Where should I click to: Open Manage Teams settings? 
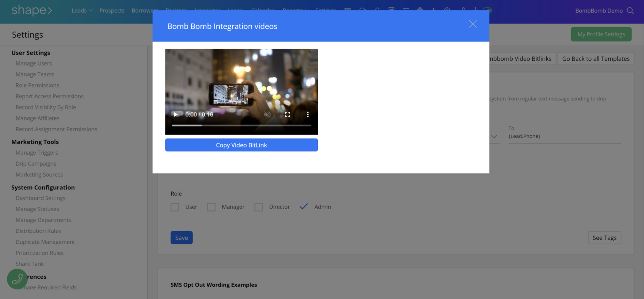coord(35,74)
